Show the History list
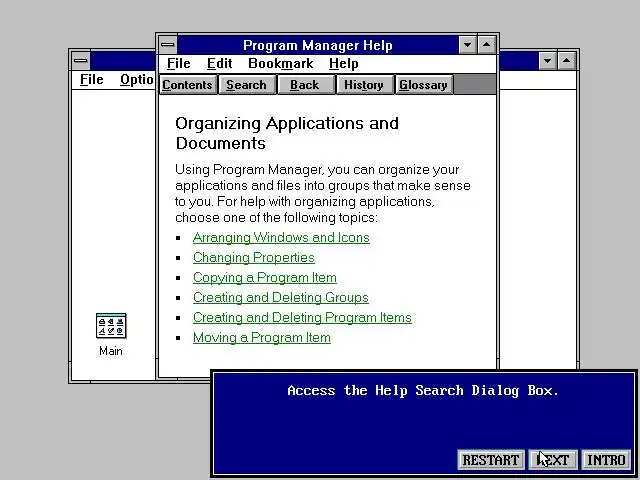 click(x=364, y=85)
